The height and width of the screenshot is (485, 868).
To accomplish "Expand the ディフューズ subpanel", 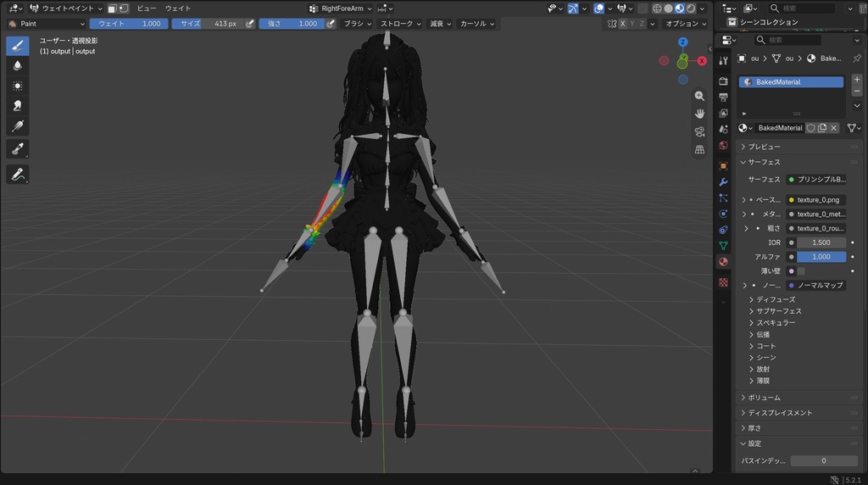I will tap(775, 299).
